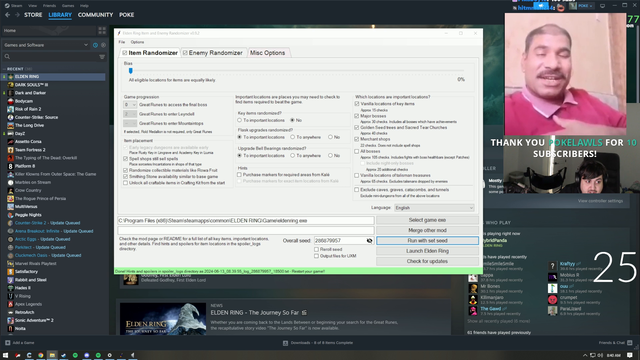The image size is (640, 360).
Task: Open Great Runes final boss count dropdown
Action: pos(130,105)
